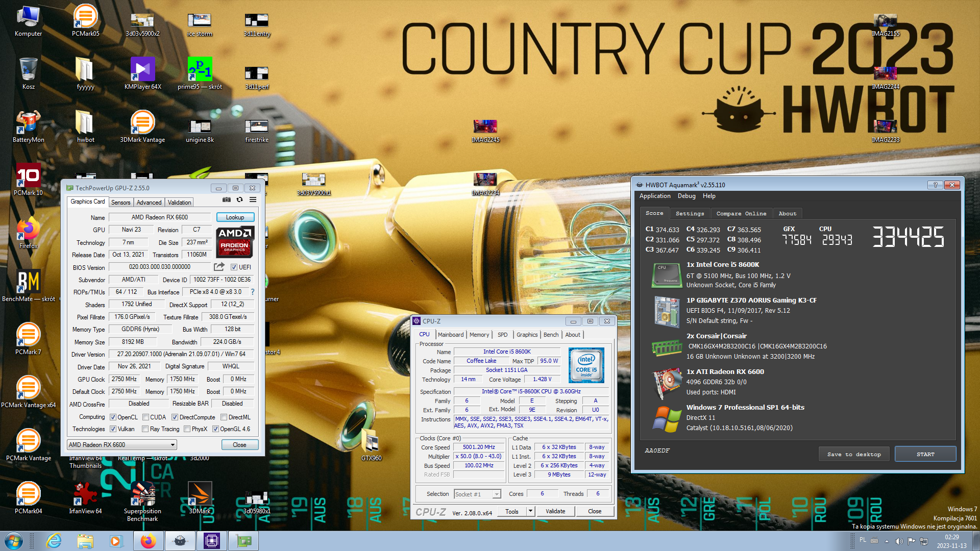Open the Aquamark Settings tab
The width and height of the screenshot is (980, 551).
pos(690,213)
